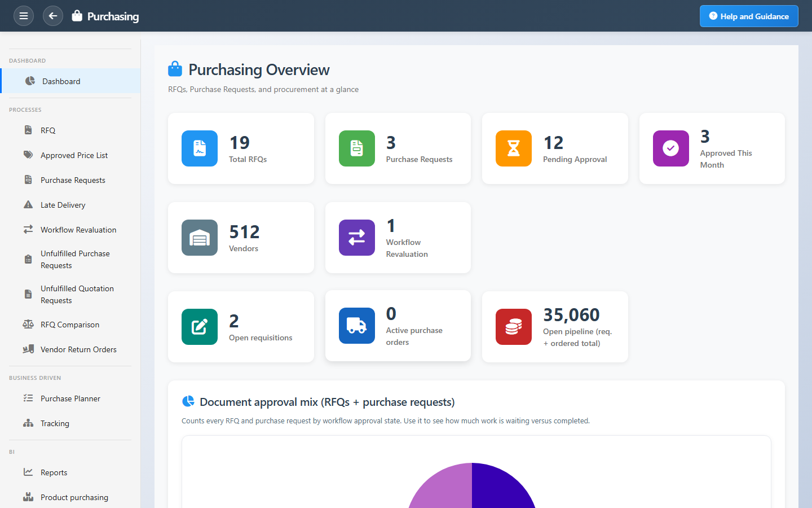Click the teal Open requisitions edit icon

(x=200, y=327)
